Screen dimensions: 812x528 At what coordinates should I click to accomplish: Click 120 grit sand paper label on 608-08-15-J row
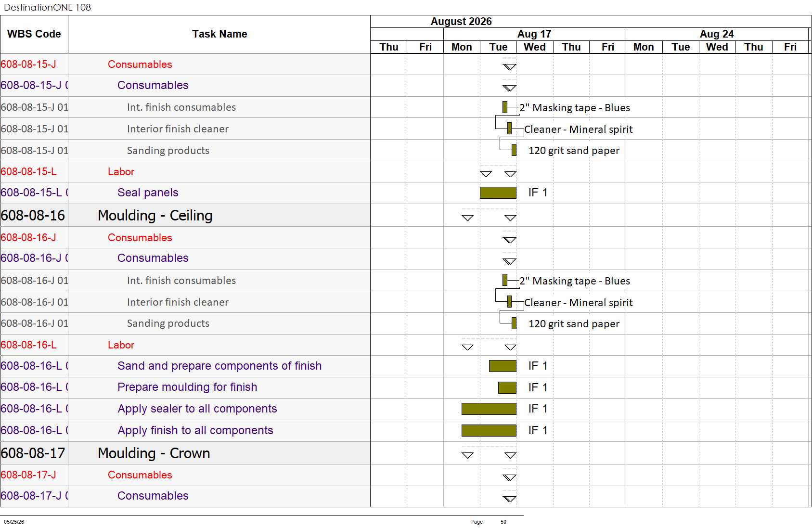tap(574, 151)
